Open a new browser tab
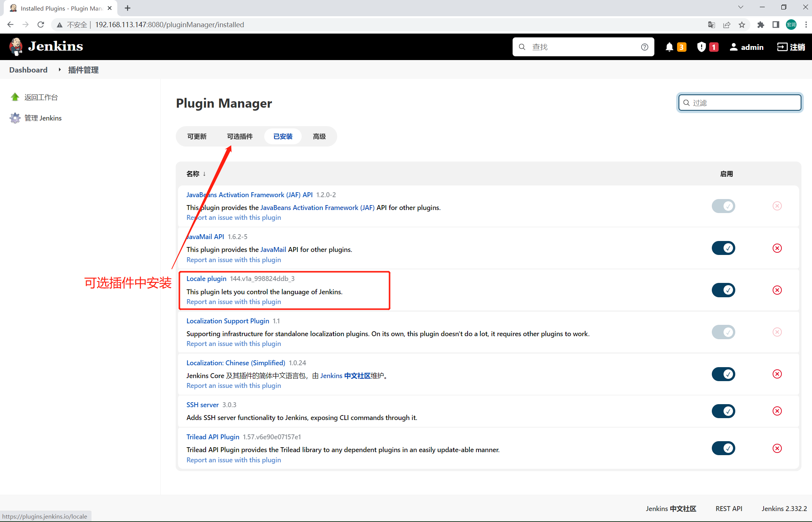The image size is (812, 522). [128, 8]
